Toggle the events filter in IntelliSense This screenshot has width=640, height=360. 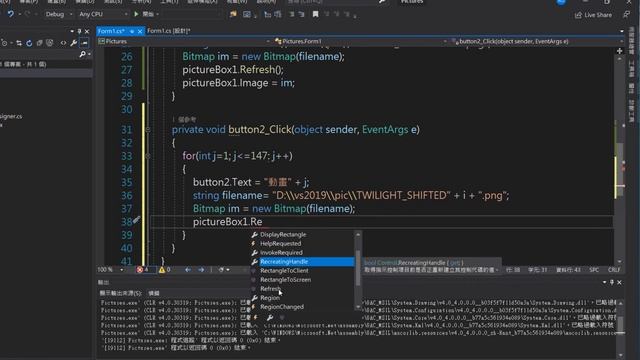[x=256, y=317]
